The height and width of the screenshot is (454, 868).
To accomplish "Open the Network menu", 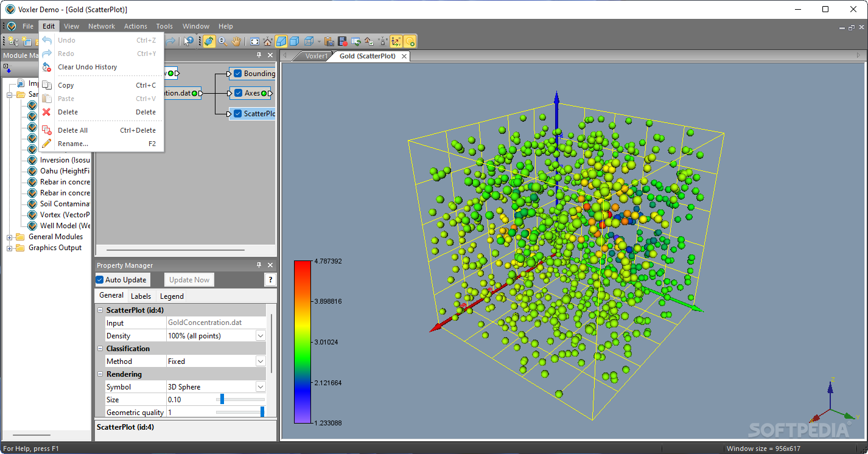I will click(x=102, y=26).
